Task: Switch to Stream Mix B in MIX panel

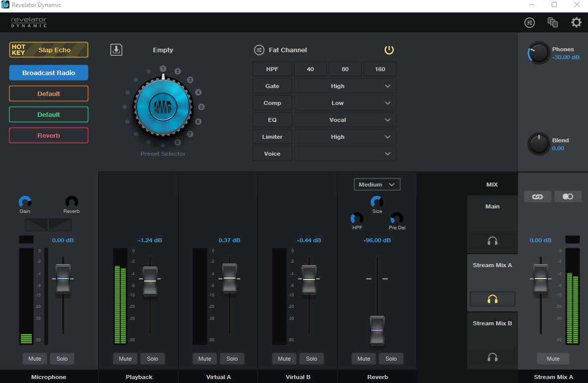Action: [x=492, y=323]
